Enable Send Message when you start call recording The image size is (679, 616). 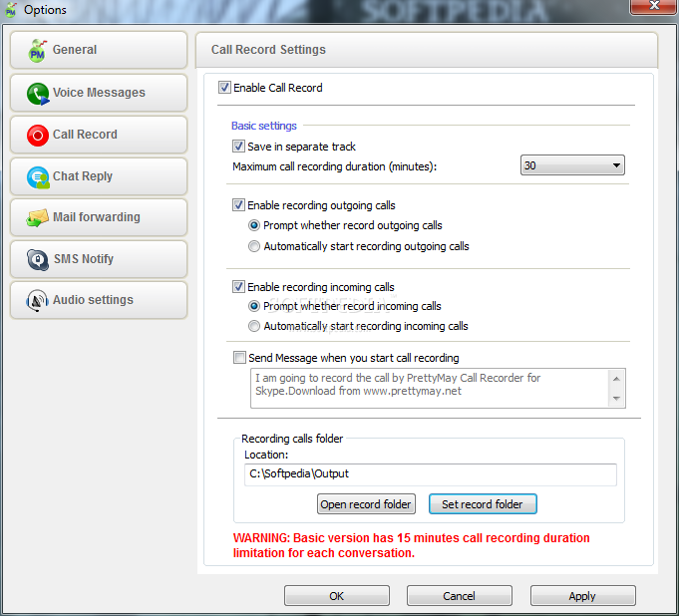(239, 358)
